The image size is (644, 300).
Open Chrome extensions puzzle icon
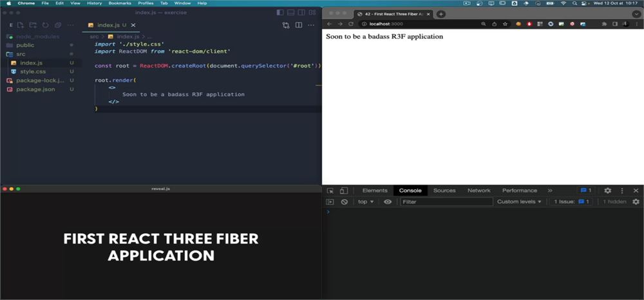click(x=604, y=24)
